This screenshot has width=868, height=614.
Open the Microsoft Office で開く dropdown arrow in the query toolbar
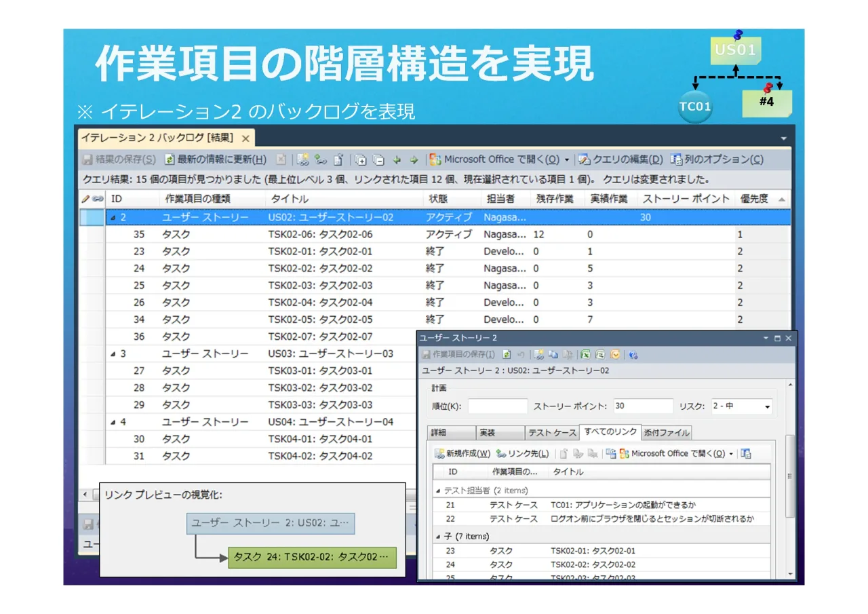[x=567, y=160]
